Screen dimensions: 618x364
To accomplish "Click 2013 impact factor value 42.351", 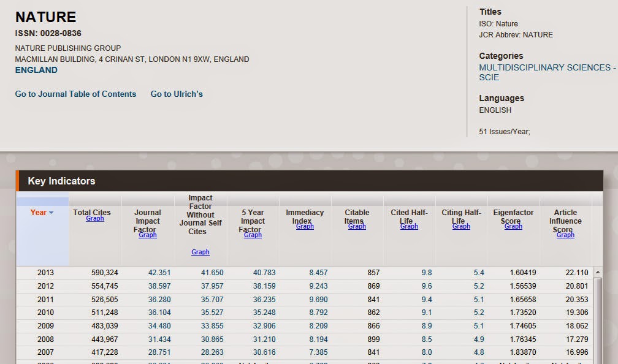I will pos(159,273).
